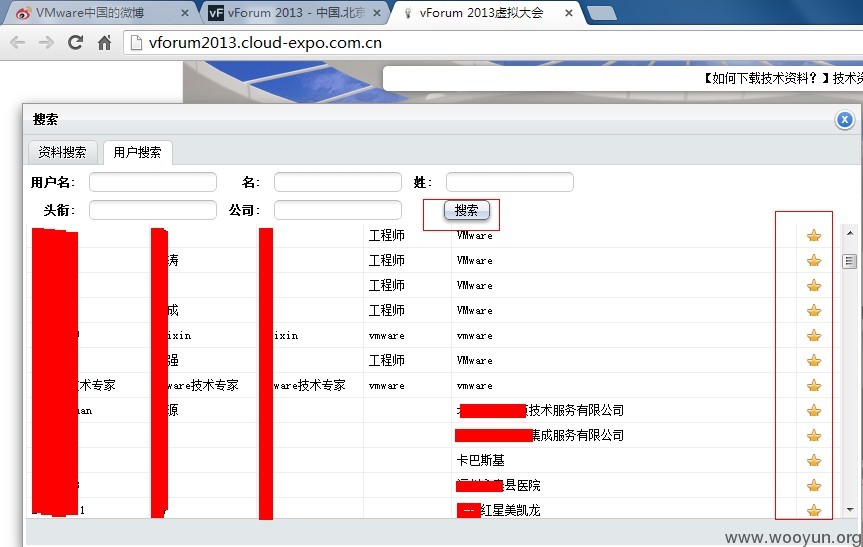Select the 用户搜索 tab
This screenshot has width=863, height=547.
pos(138,152)
